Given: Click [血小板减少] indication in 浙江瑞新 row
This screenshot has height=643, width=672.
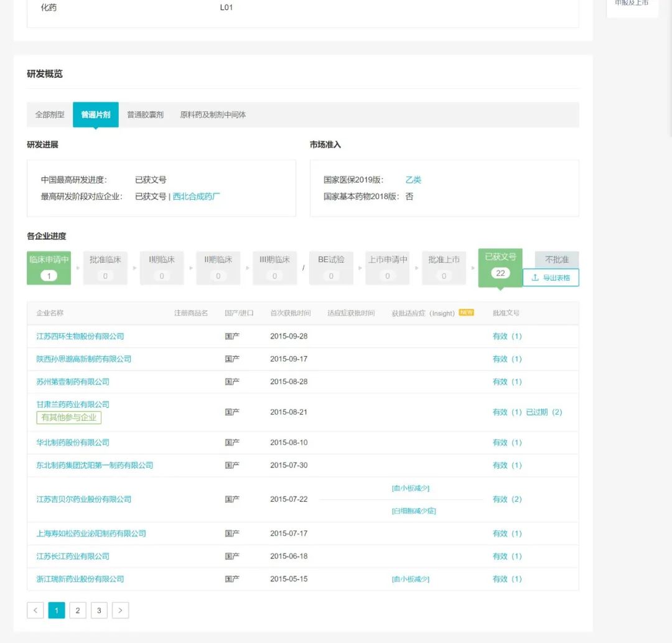Looking at the screenshot, I should pos(411,579).
